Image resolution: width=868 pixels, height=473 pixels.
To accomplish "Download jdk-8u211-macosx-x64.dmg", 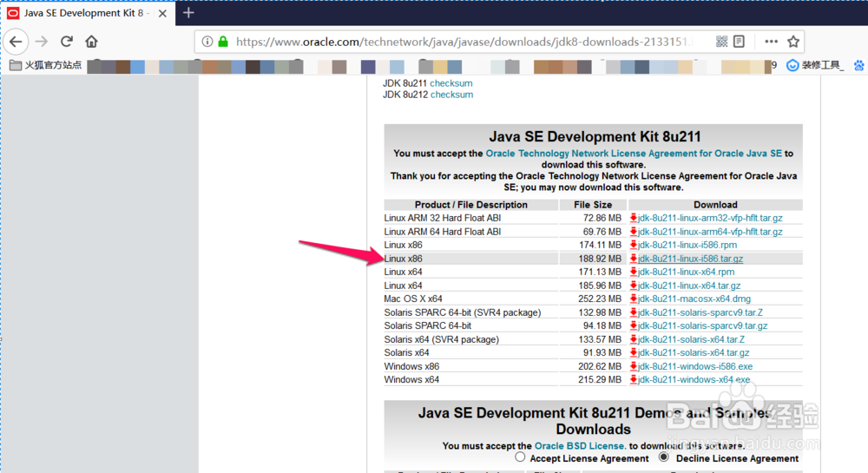I will pyautogui.click(x=694, y=299).
